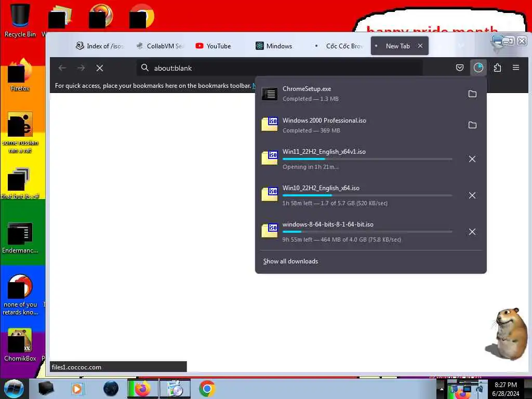Open the media player taskbar icon
Viewport: 532px width, 399px height.
click(x=77, y=389)
